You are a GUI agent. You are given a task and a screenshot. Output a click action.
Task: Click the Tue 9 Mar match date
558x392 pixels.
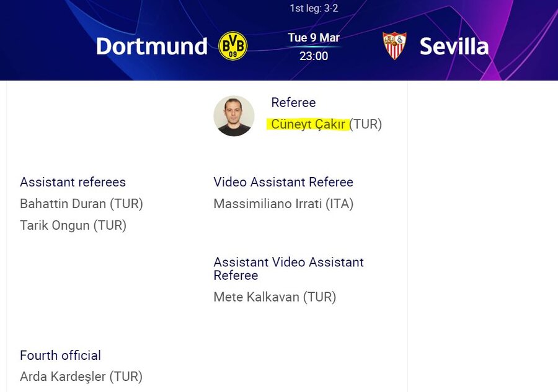(314, 38)
